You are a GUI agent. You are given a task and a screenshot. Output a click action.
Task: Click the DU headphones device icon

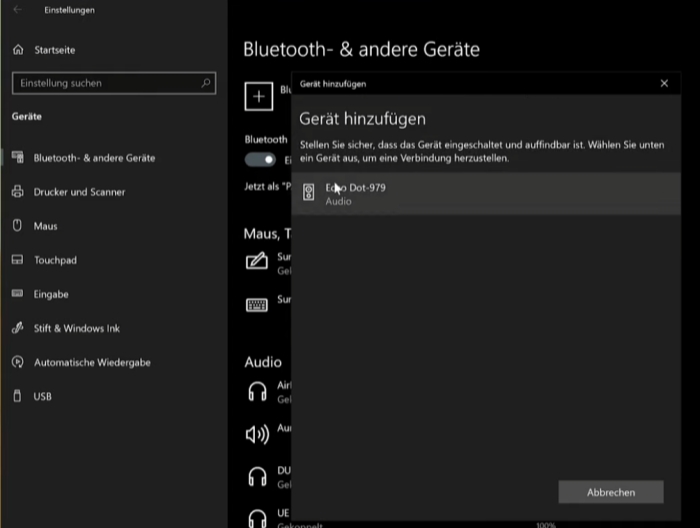tap(258, 477)
